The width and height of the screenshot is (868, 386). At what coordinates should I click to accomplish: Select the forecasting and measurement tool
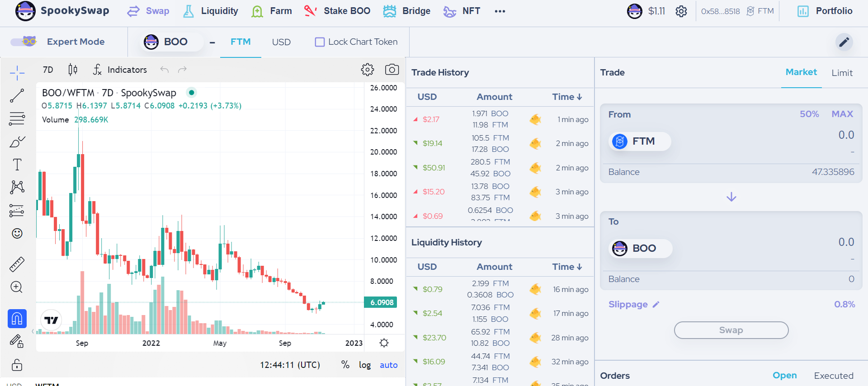[17, 210]
